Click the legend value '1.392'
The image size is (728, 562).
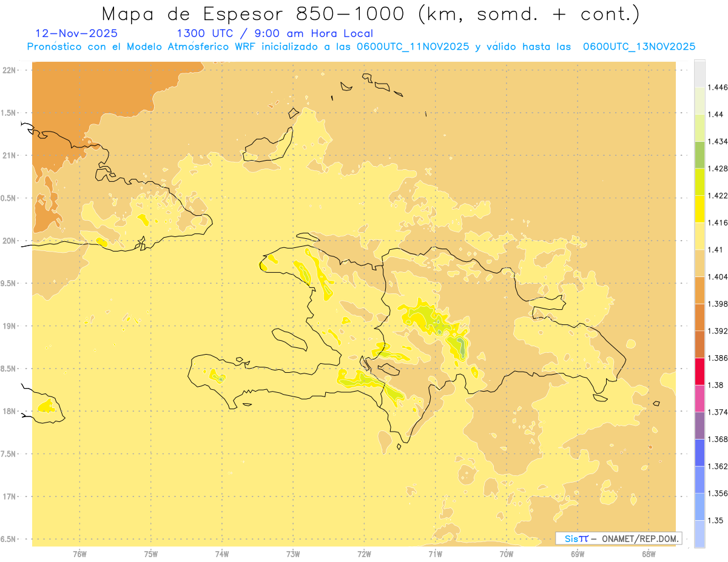[x=719, y=331]
